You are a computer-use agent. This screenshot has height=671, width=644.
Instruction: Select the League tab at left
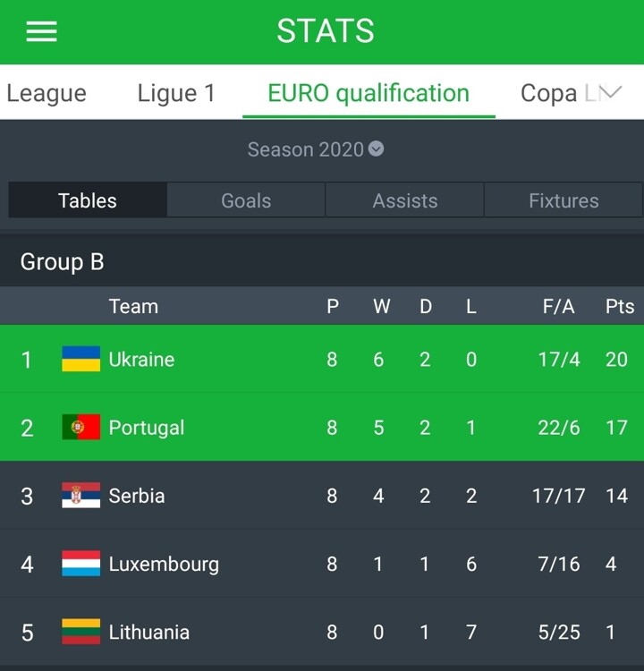(x=47, y=93)
